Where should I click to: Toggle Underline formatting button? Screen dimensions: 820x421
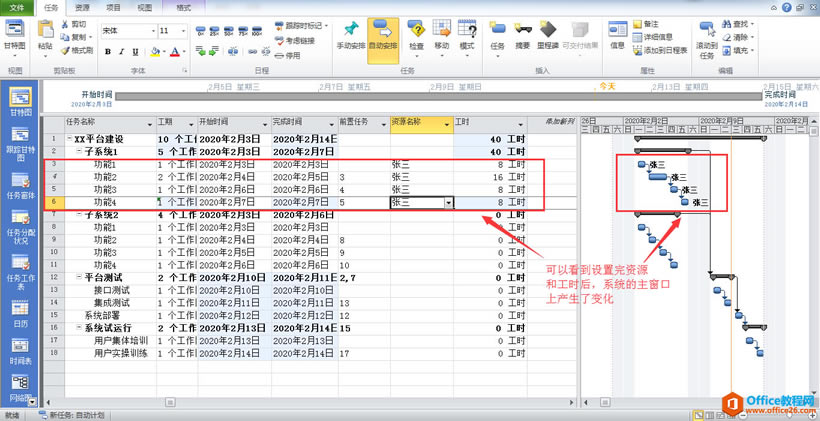[x=136, y=51]
